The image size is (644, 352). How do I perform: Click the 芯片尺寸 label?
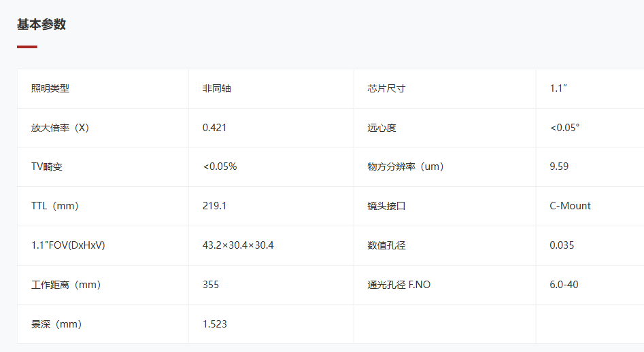click(386, 88)
